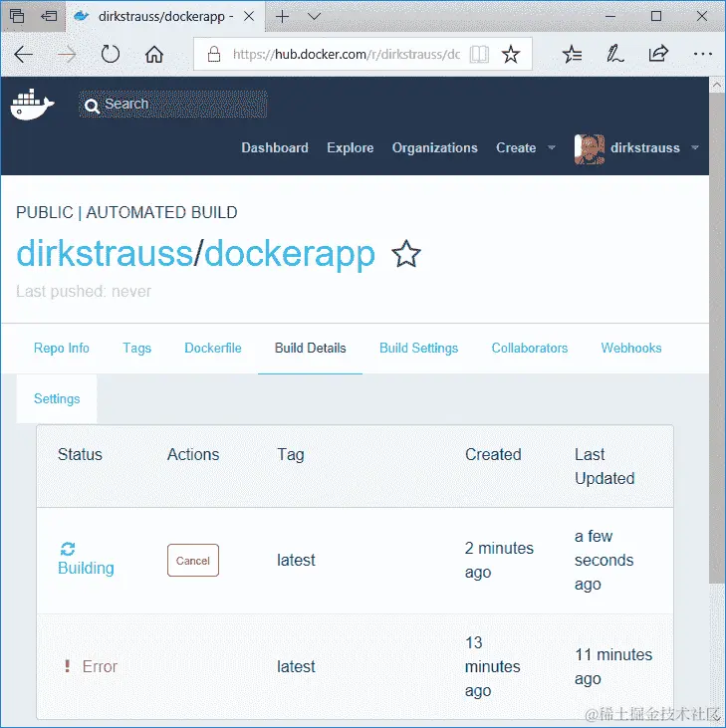The height and width of the screenshot is (728, 726).
Task: Click the Status column header
Action: 80,454
